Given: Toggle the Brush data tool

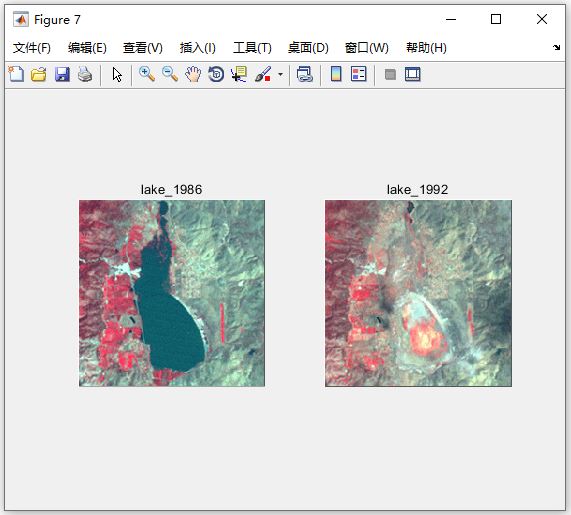Looking at the screenshot, I should click(263, 74).
